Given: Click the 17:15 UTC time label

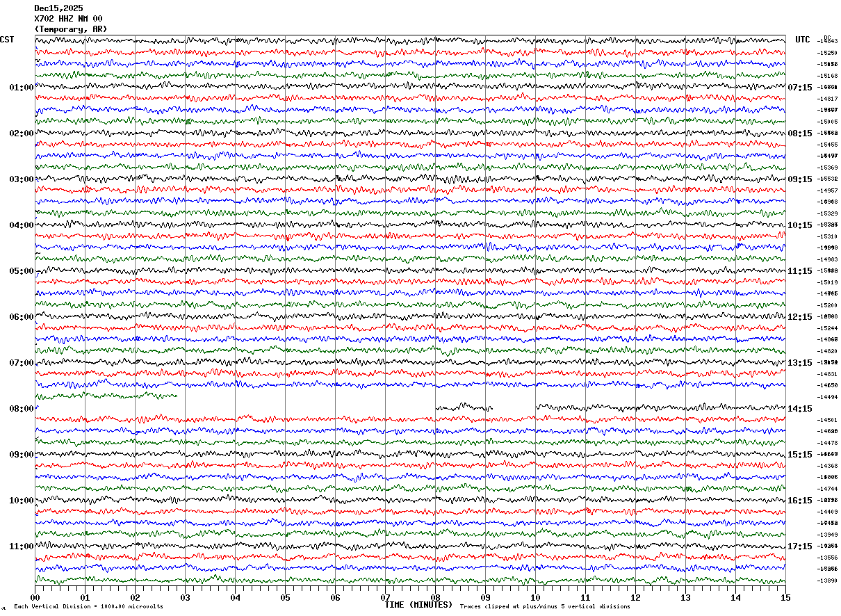Looking at the screenshot, I should [800, 546].
